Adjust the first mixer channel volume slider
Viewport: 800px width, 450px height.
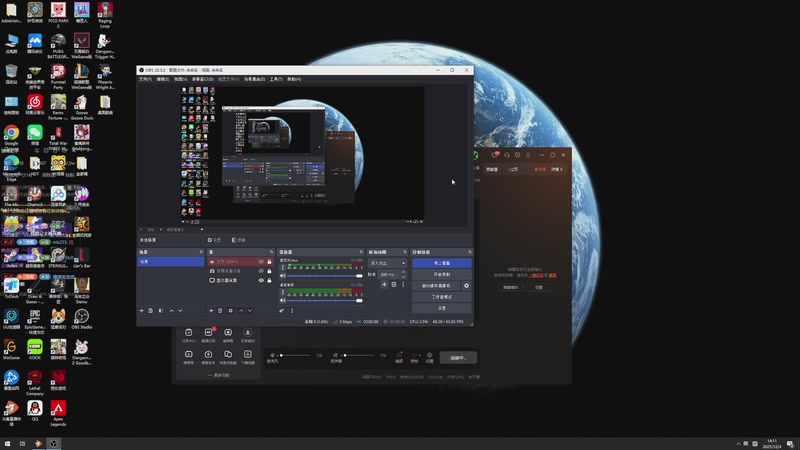click(x=324, y=276)
